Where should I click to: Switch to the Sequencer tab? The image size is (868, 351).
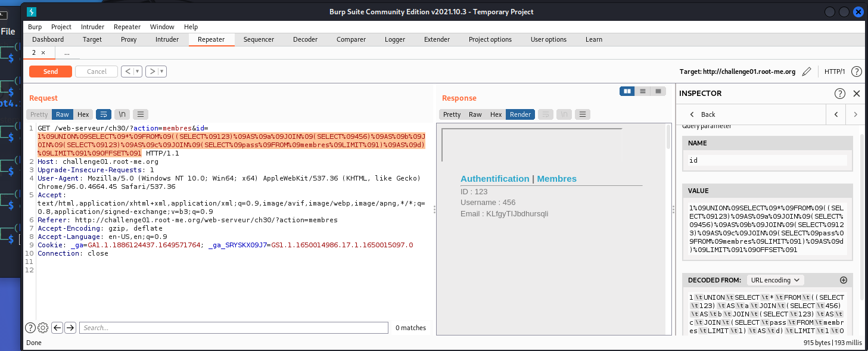click(x=259, y=39)
